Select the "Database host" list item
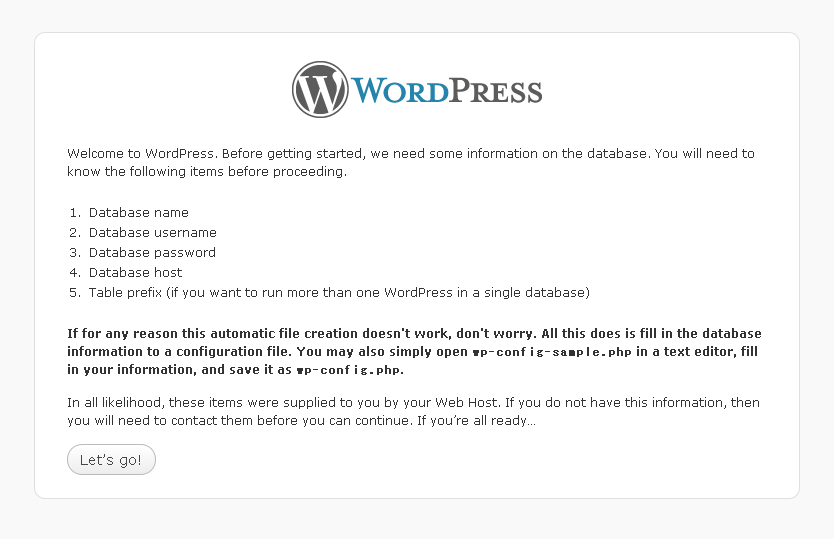 click(x=136, y=272)
